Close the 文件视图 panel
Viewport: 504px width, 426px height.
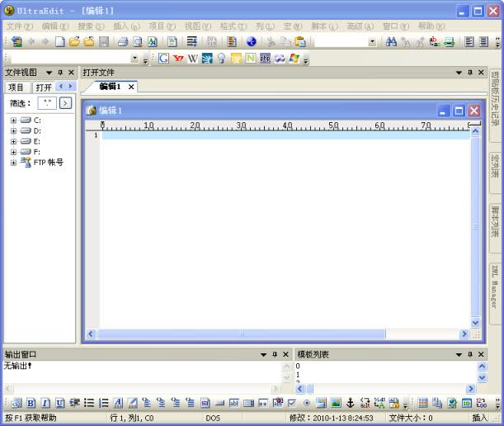pyautogui.click(x=72, y=73)
